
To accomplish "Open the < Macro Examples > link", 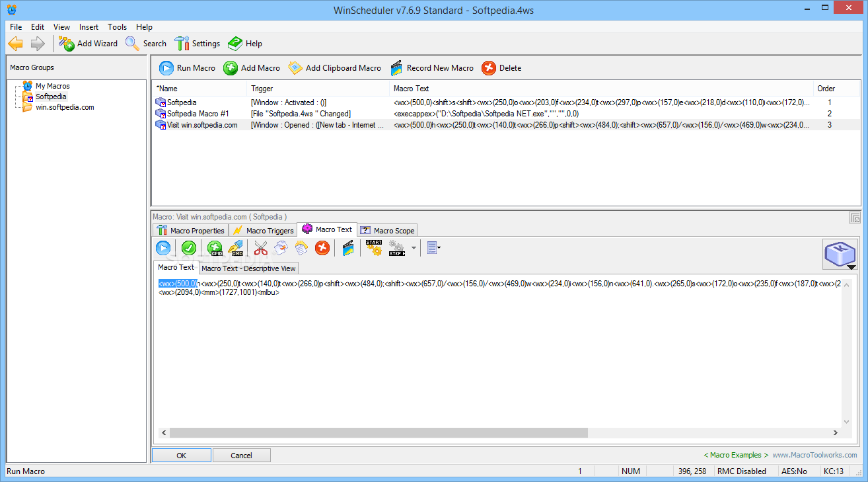I will point(736,455).
